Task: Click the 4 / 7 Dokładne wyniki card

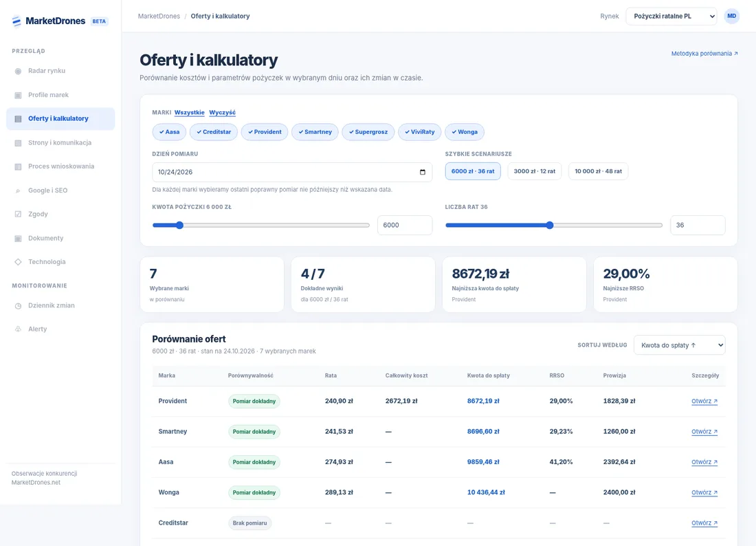Action: (x=363, y=285)
